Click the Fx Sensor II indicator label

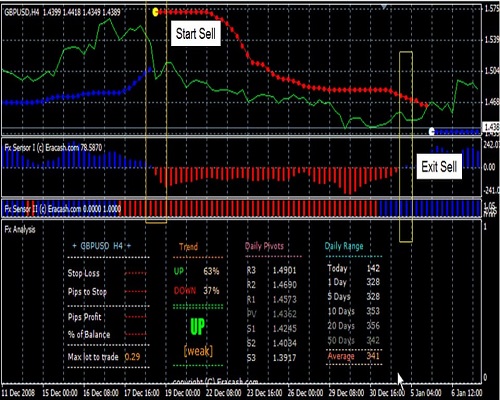(x=63, y=209)
